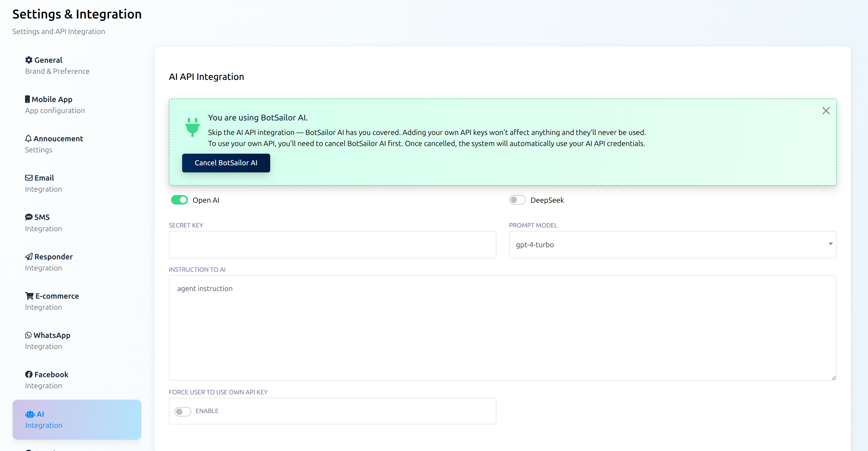Enable the DeepSeek toggle
Screen dimensions: 868x451
click(517, 200)
